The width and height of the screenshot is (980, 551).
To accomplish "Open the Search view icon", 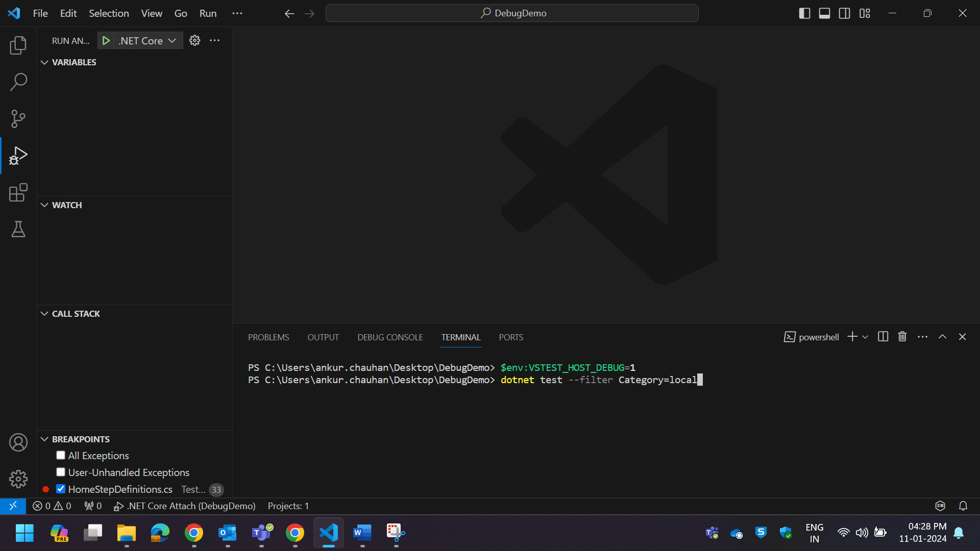I will click(x=18, y=82).
